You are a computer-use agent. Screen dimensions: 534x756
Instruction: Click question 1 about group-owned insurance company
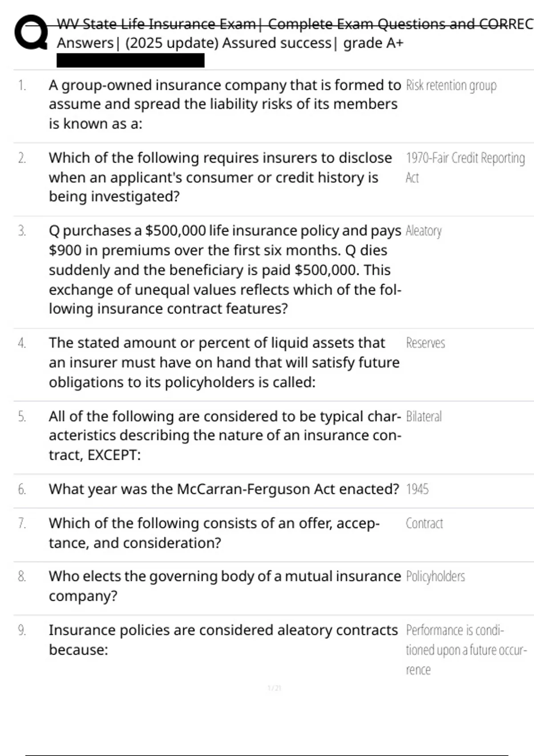[x=224, y=104]
